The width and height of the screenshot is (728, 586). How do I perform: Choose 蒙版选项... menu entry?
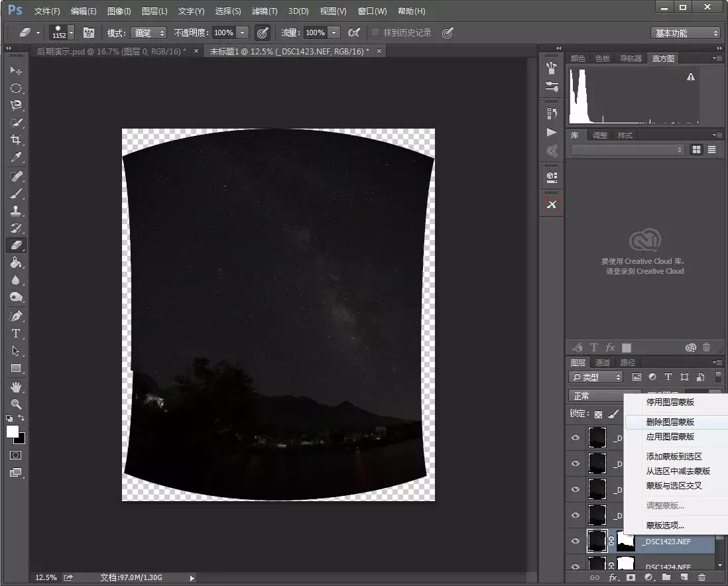coord(665,525)
